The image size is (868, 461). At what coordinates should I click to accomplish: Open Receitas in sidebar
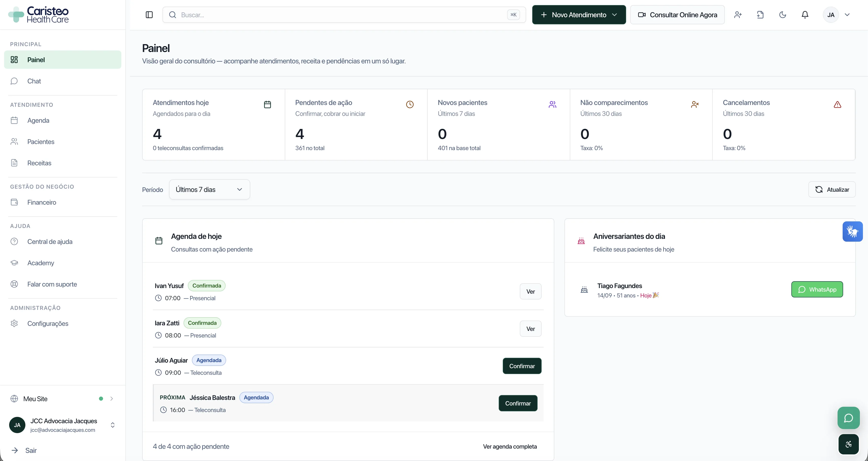62,163
